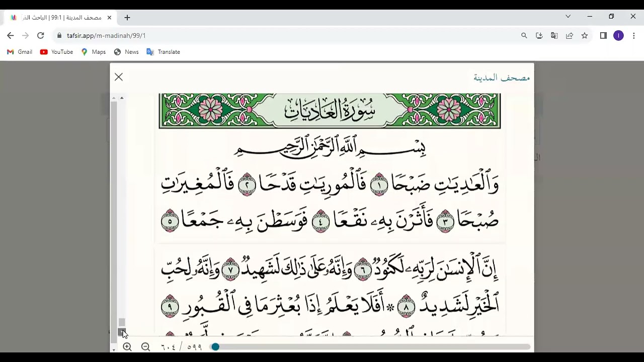This screenshot has width=644, height=362.
Task: Open the Gmail bookmark
Action: coord(20,52)
